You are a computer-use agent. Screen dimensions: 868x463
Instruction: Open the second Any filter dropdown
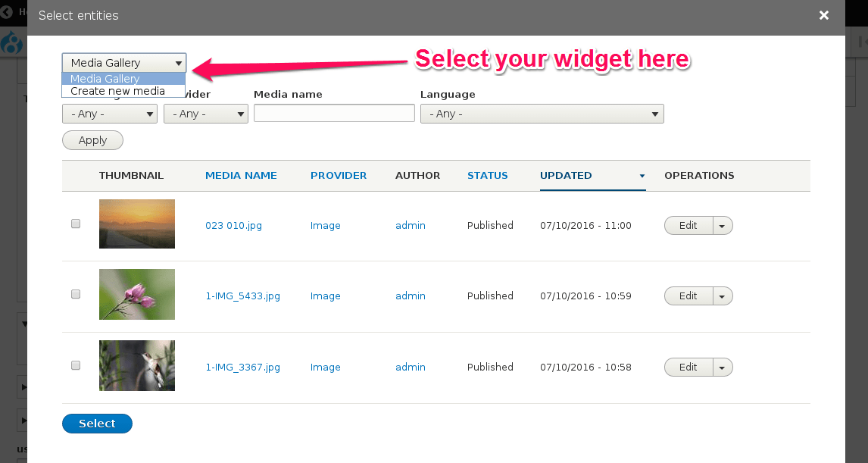[205, 114]
